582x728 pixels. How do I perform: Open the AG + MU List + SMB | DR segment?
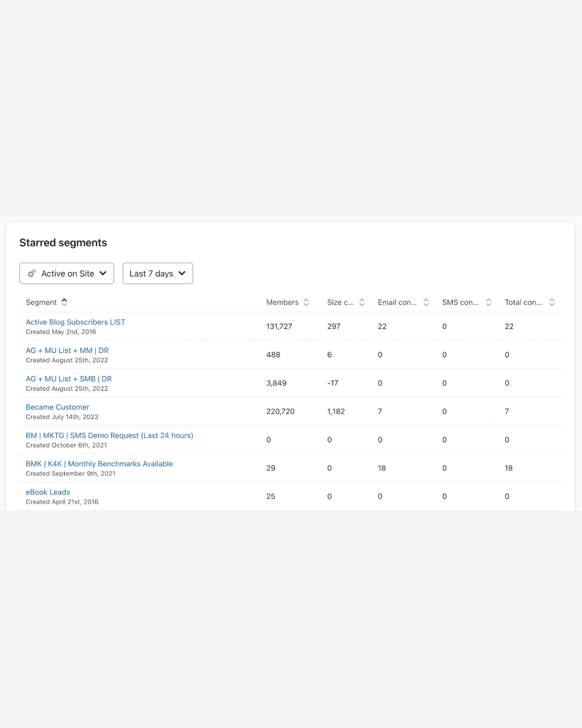[69, 379]
